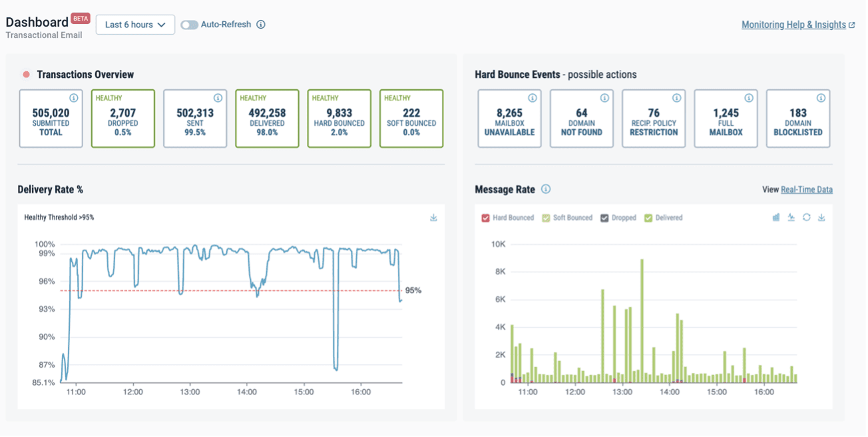Select the Hard Bounced 9,833 card
Viewport: 868px width, 437px height.
339,119
